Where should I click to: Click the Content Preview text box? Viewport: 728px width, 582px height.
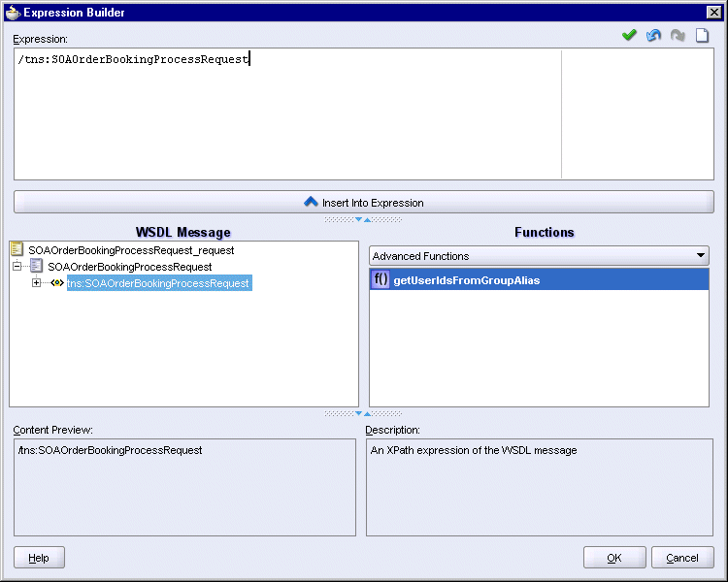click(x=184, y=487)
